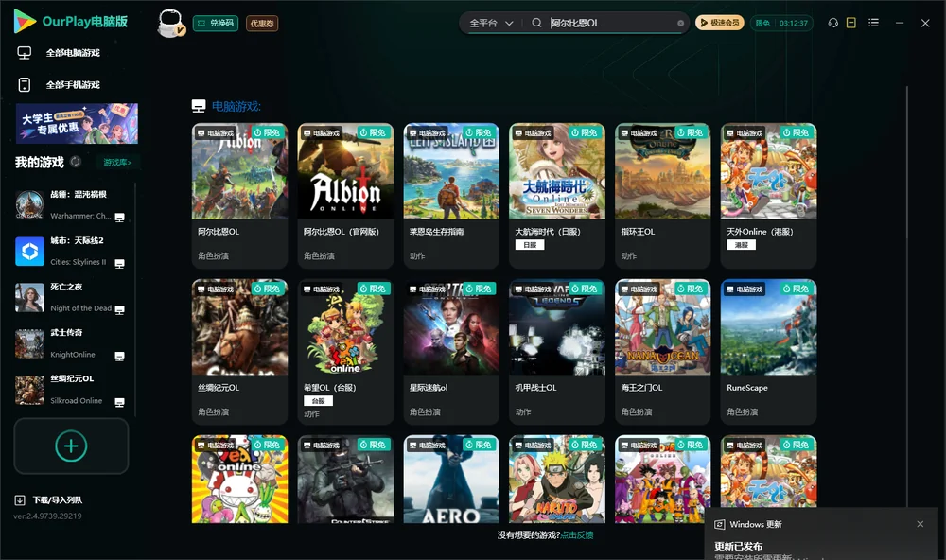
Task: Refresh My Games with the circular icon
Action: (x=76, y=162)
